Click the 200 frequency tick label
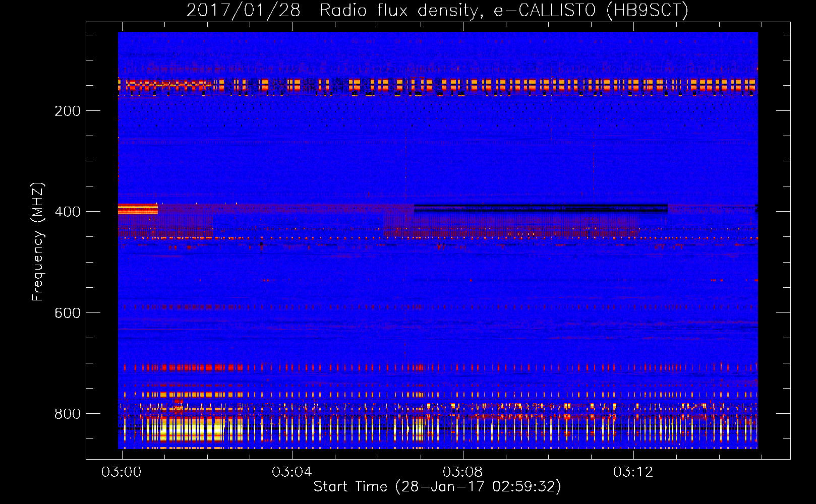Viewport: 816px width, 504px height. (x=68, y=111)
